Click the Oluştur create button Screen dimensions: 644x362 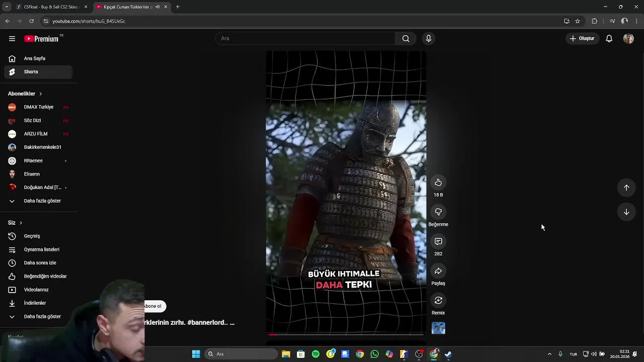point(582,39)
